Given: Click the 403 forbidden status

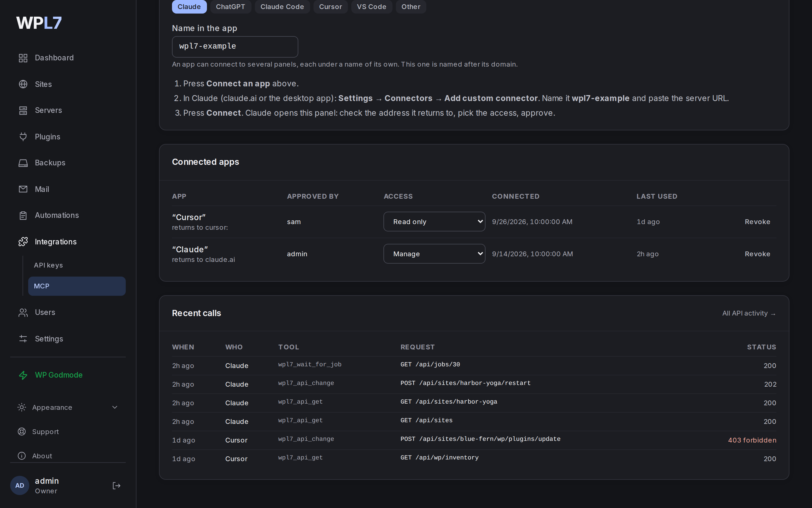Looking at the screenshot, I should click(752, 440).
